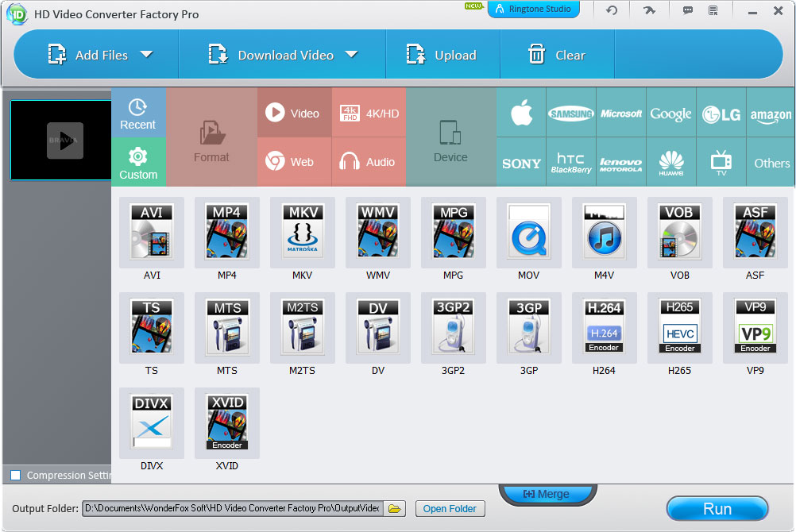The image size is (796, 532).
Task: Open the feedback chat icon
Action: pos(688,10)
